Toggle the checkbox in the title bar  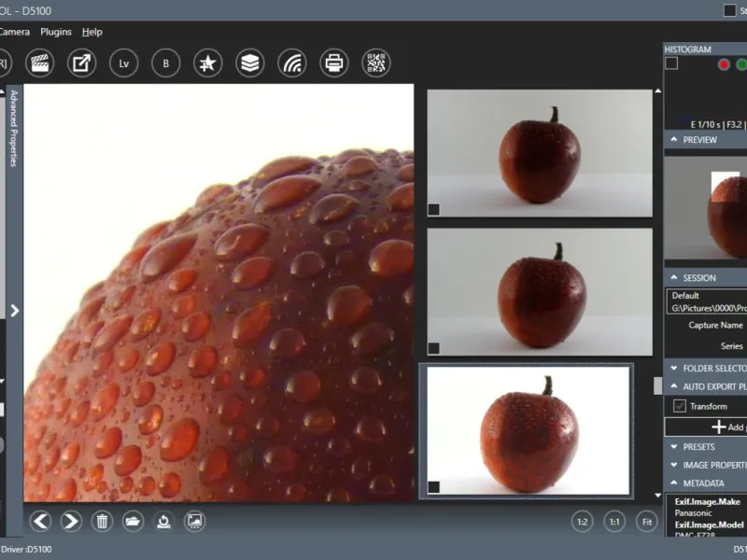(730, 10)
